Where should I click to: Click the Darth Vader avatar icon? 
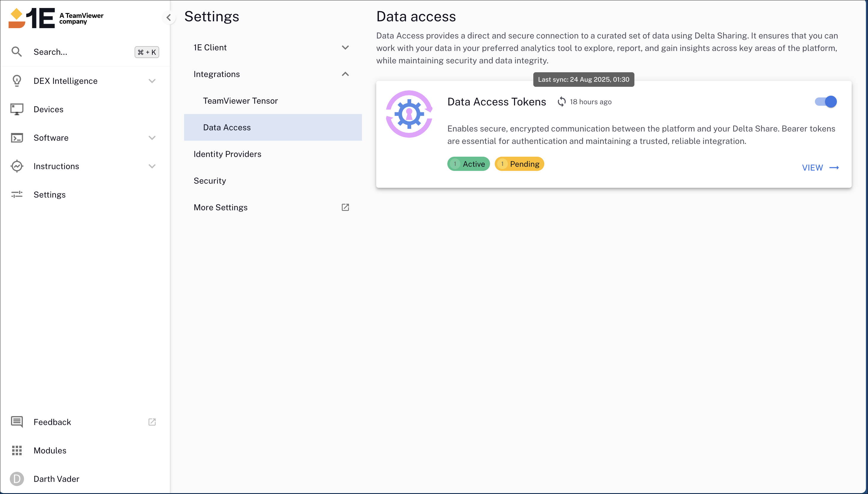(17, 479)
